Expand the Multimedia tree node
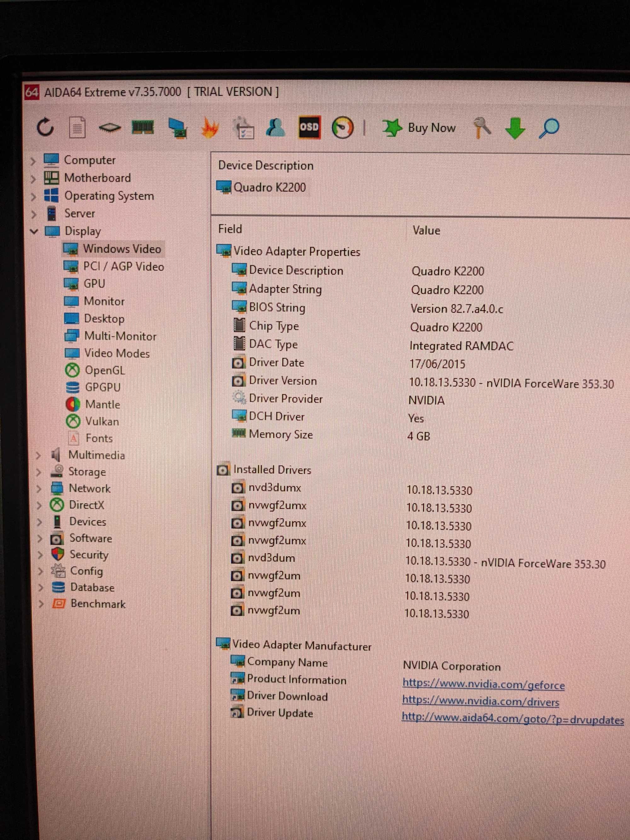630x840 pixels. pyautogui.click(x=38, y=455)
